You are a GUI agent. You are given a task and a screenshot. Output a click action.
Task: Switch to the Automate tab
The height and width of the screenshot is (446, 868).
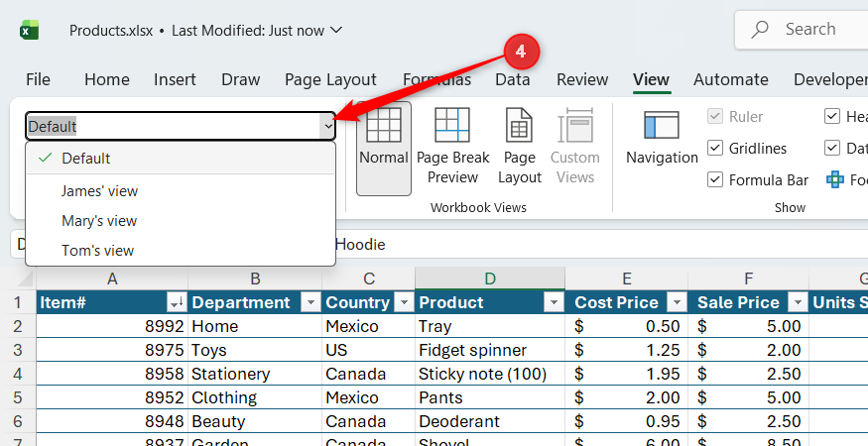point(731,79)
